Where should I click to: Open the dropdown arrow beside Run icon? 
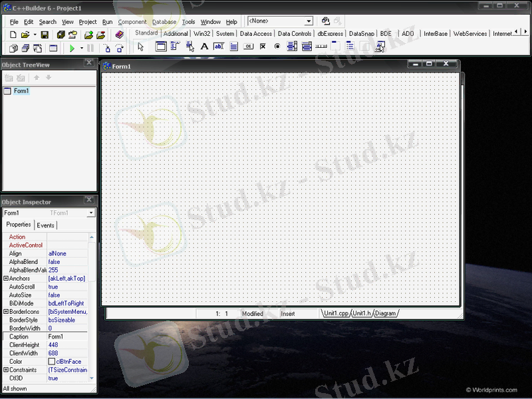[81, 48]
